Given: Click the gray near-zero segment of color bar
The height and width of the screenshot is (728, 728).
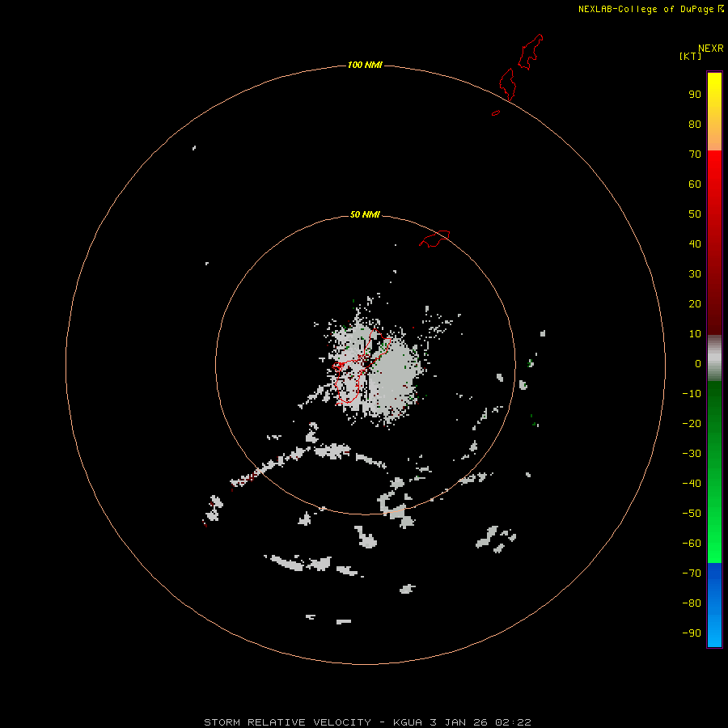Looking at the screenshot, I should 714,358.
